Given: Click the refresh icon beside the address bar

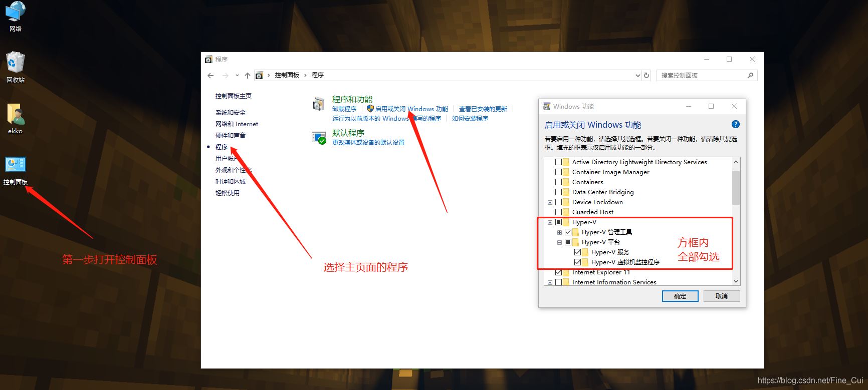Looking at the screenshot, I should [646, 76].
